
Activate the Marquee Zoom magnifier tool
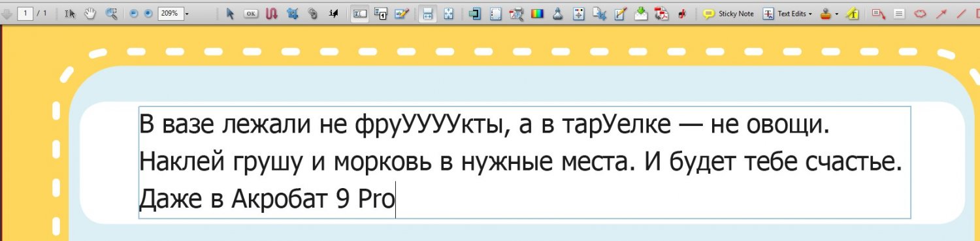pyautogui.click(x=111, y=13)
